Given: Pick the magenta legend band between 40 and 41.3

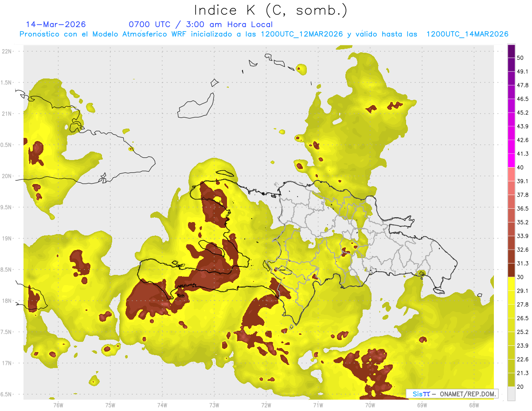Looking at the screenshot, I should pyautogui.click(x=511, y=160).
